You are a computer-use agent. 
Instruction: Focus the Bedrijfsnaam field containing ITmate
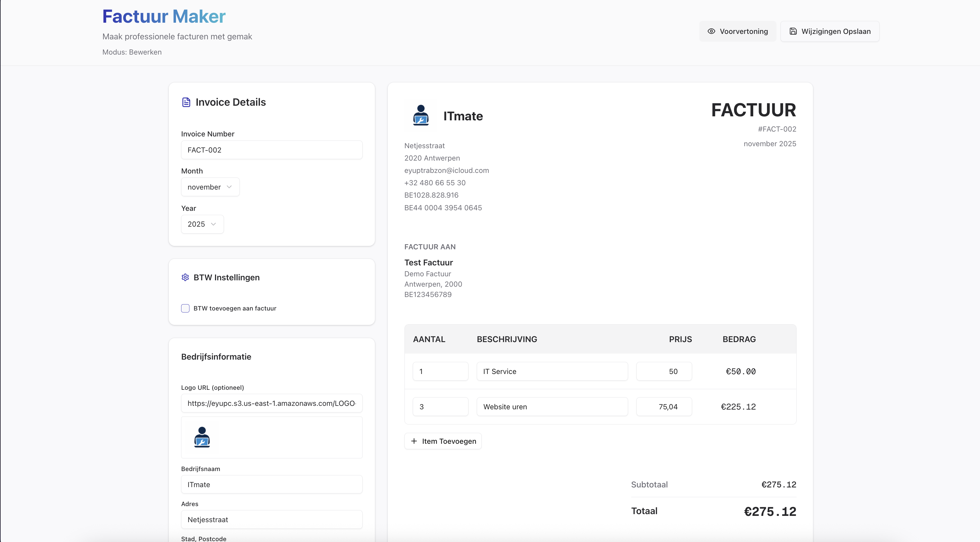tap(272, 485)
